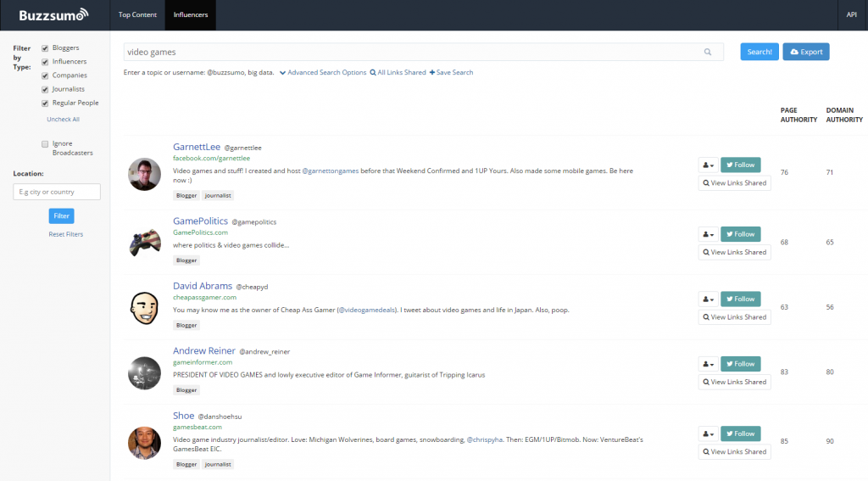This screenshot has height=481, width=868.
Task: Click the Search! button
Action: tap(759, 52)
